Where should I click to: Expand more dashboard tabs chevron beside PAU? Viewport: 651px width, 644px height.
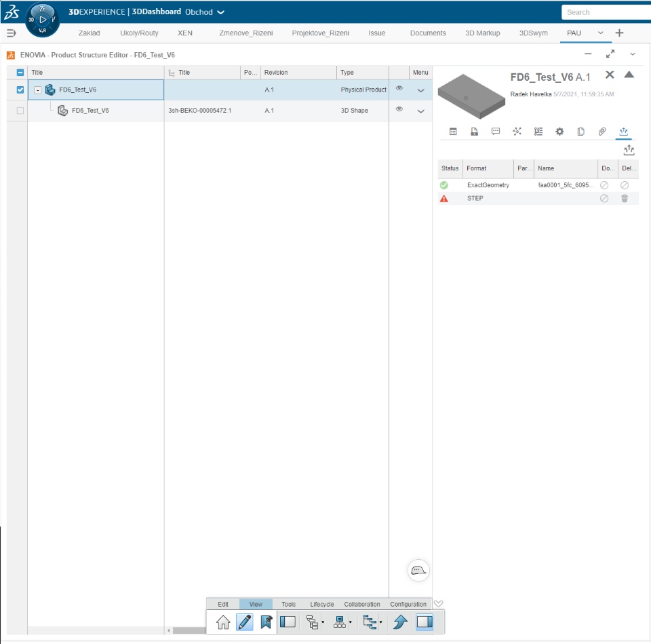click(600, 33)
